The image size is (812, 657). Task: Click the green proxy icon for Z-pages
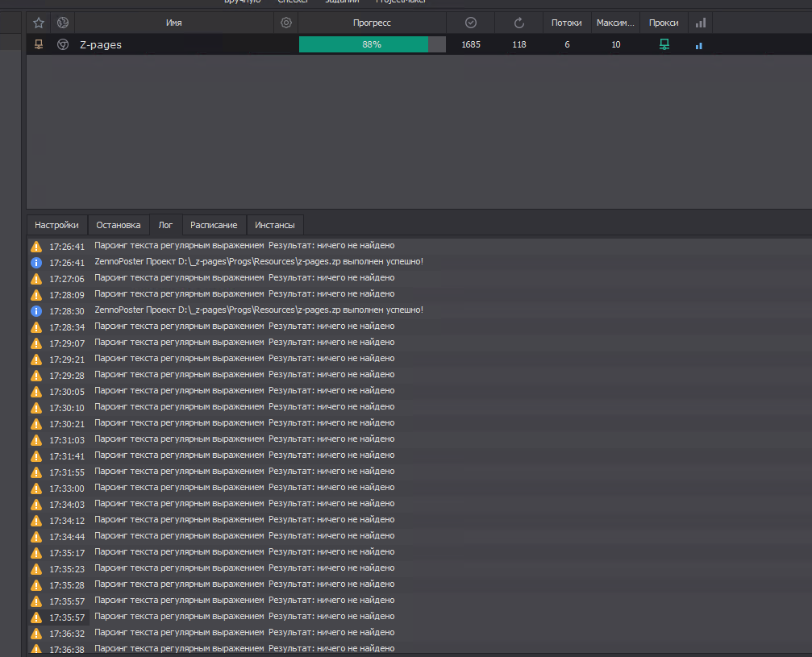click(x=664, y=44)
